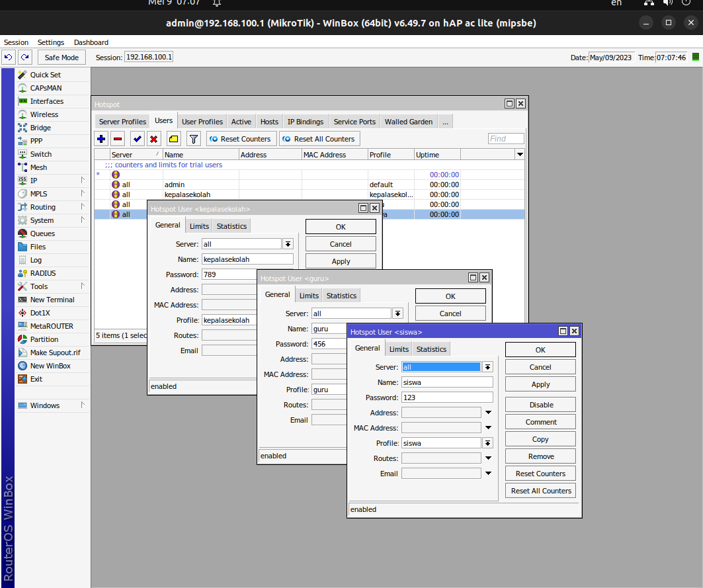Expand Email field in siswa dialog
Screen dimensions: 703x588
(488, 474)
